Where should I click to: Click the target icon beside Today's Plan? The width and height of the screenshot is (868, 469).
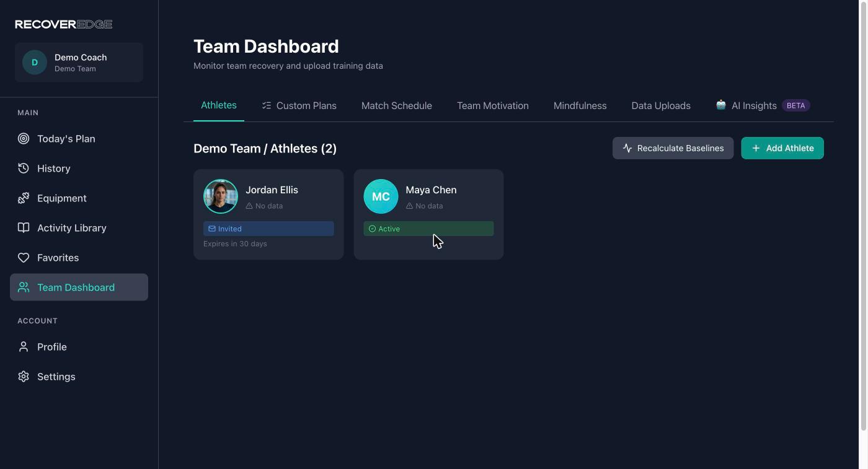click(x=24, y=139)
